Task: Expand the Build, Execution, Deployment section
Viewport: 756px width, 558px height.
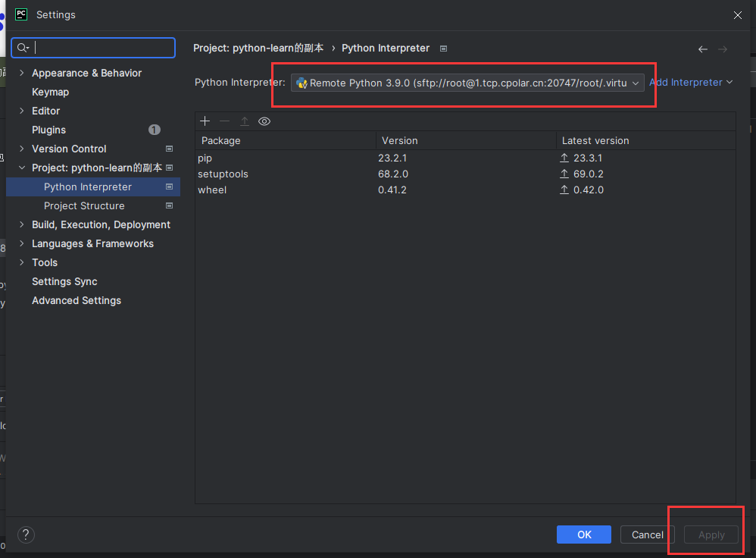Action: (x=21, y=224)
